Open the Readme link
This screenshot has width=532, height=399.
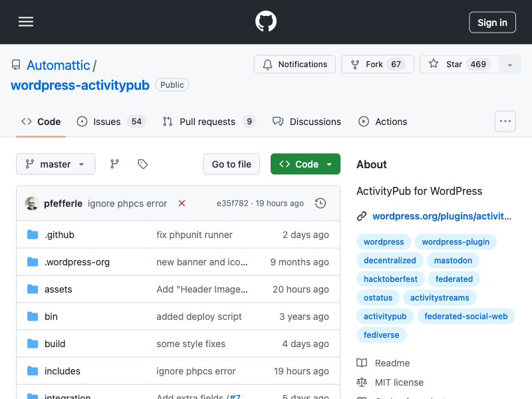click(x=383, y=363)
